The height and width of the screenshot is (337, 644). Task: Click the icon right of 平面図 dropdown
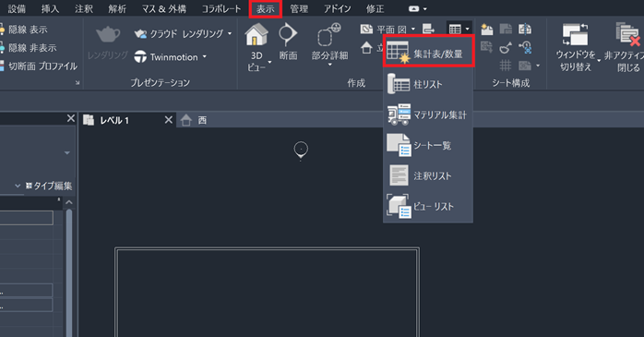point(428,29)
